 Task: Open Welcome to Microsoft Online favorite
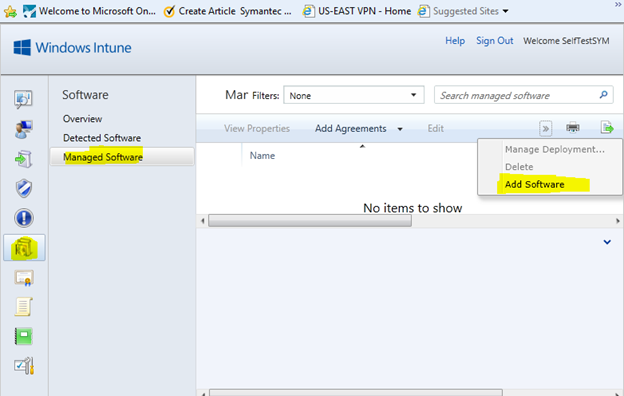point(90,11)
